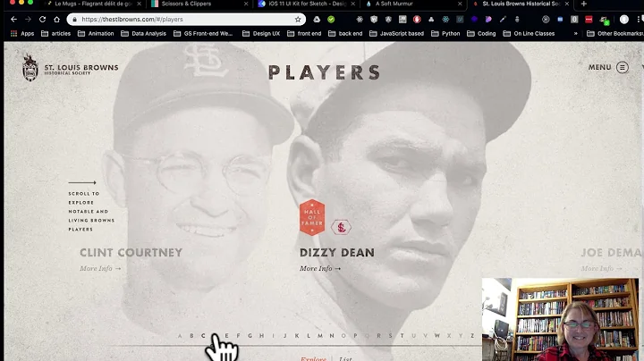This screenshot has width=644, height=361.
Task: Open the browser profile avatar
Action: click(624, 20)
